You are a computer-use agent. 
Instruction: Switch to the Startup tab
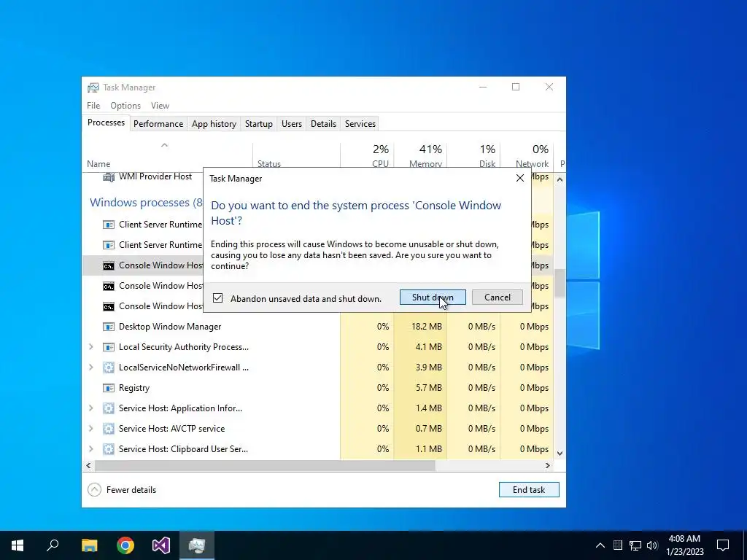pos(259,124)
